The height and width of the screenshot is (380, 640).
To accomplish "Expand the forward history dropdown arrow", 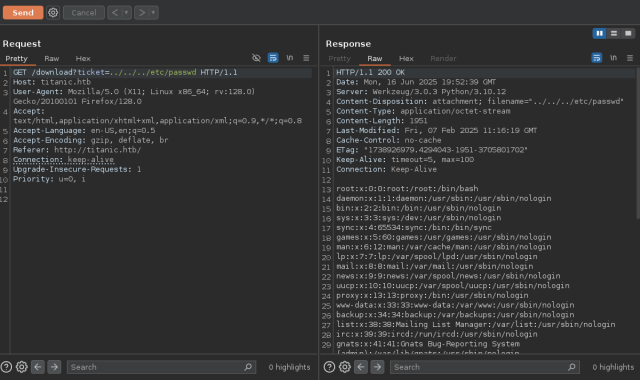I will pyautogui.click(x=153, y=13).
